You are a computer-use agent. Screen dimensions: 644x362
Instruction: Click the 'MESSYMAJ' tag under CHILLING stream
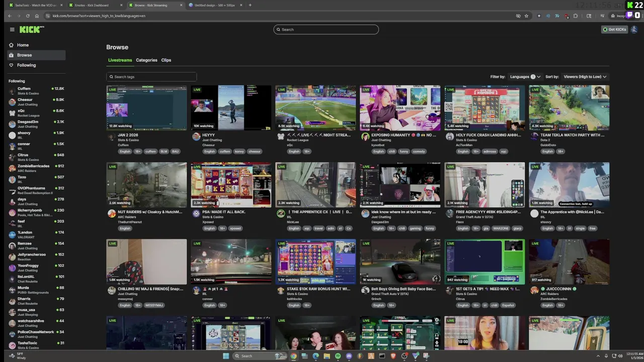(x=154, y=305)
